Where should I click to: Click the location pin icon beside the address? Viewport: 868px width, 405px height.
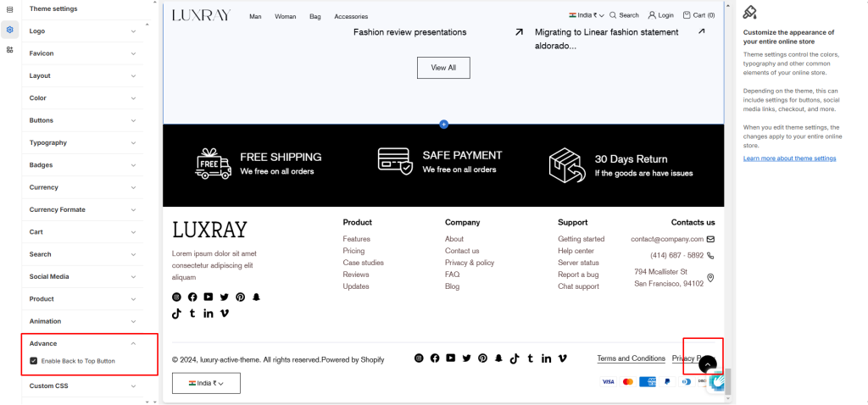(711, 278)
